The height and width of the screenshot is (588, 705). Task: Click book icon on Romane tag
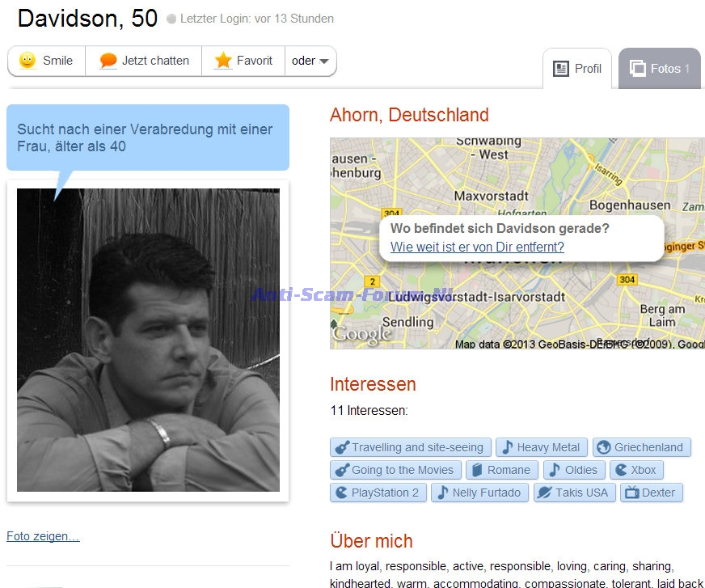[477, 470]
